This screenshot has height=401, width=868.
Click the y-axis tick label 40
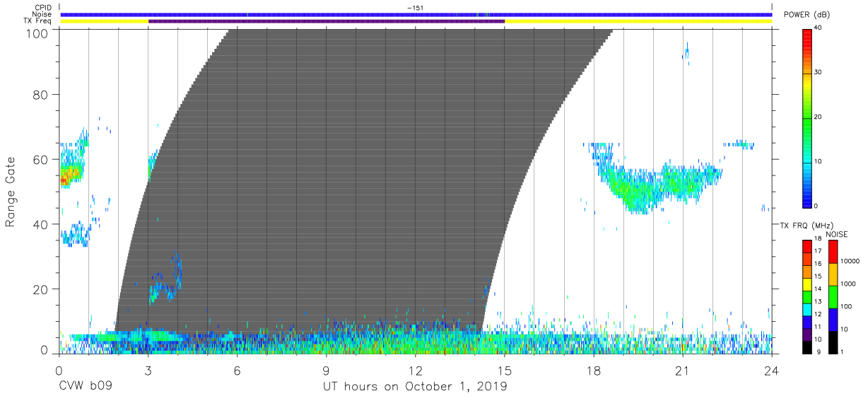point(42,224)
